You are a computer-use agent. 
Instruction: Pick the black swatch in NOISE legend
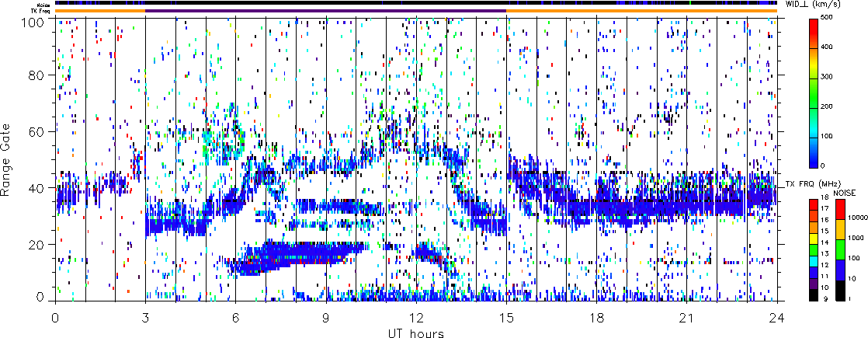coord(840,291)
